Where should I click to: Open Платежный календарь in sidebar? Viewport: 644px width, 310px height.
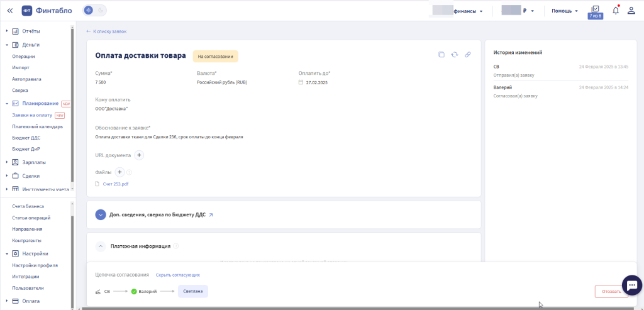point(37,126)
